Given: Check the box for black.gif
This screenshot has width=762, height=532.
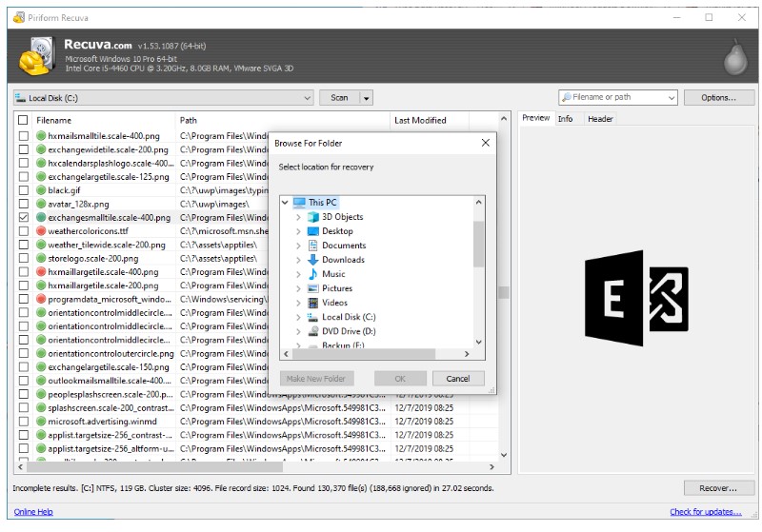Looking at the screenshot, I should tap(23, 190).
